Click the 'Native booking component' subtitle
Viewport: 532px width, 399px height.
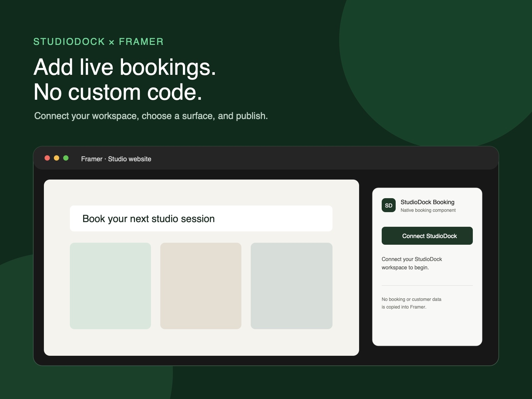point(428,210)
